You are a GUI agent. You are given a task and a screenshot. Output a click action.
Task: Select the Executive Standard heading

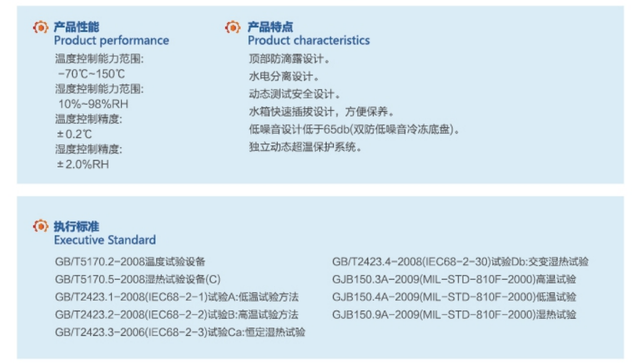105,240
